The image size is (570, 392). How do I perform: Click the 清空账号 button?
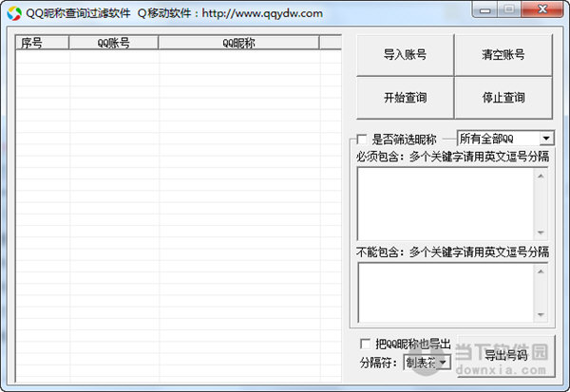point(503,55)
